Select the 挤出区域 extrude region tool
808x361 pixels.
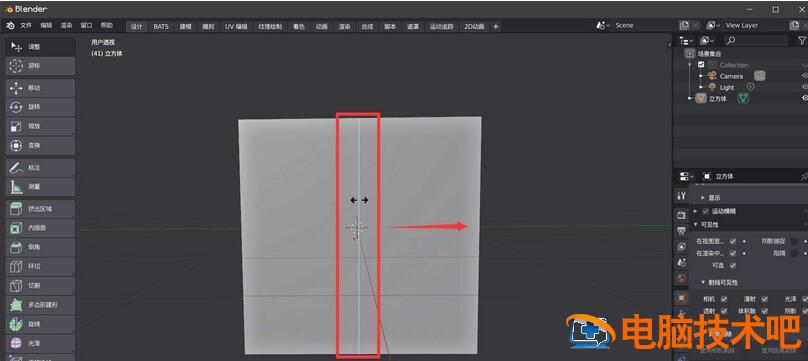click(x=40, y=209)
